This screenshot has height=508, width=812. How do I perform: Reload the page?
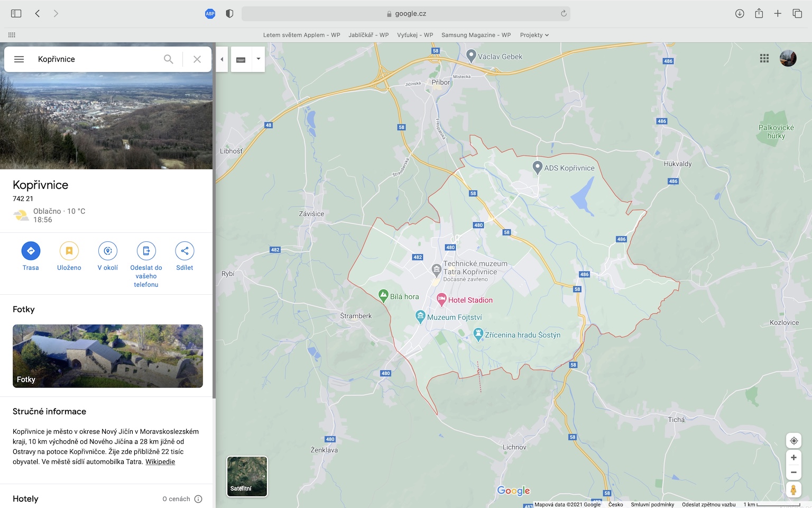[564, 14]
